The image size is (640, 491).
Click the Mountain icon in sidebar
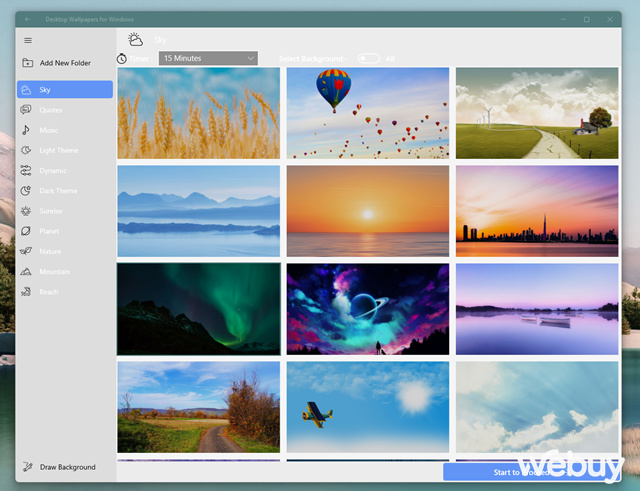[x=26, y=271]
